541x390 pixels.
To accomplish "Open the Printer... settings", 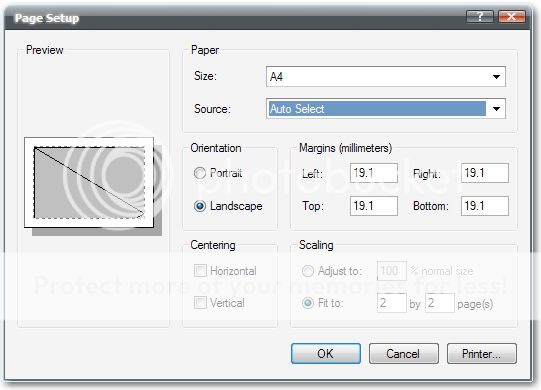I will click(x=482, y=353).
